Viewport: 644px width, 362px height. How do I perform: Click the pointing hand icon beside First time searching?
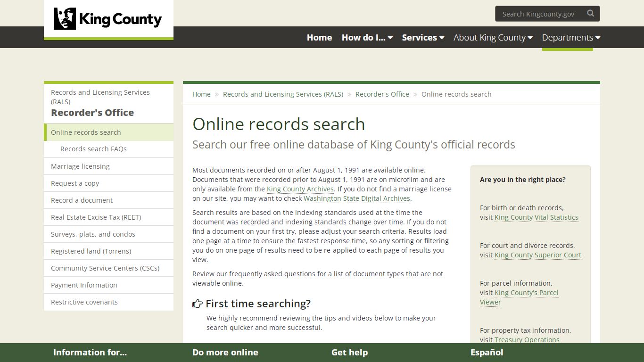click(198, 304)
